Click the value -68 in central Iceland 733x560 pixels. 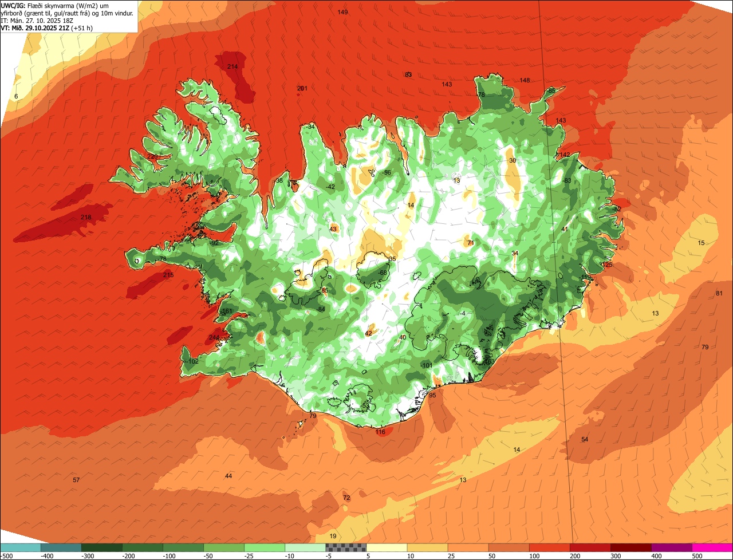[383, 273]
